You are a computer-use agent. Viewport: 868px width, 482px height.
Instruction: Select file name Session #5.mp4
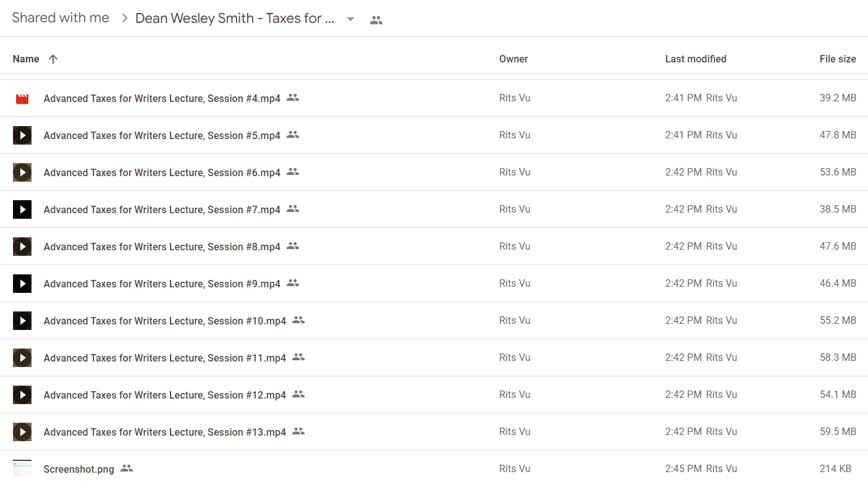point(162,135)
